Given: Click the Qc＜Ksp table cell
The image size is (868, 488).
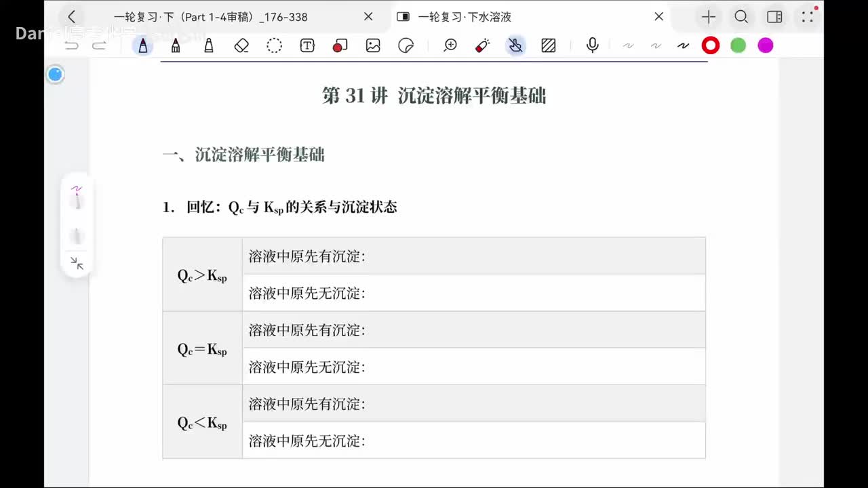Looking at the screenshot, I should click(x=202, y=422).
